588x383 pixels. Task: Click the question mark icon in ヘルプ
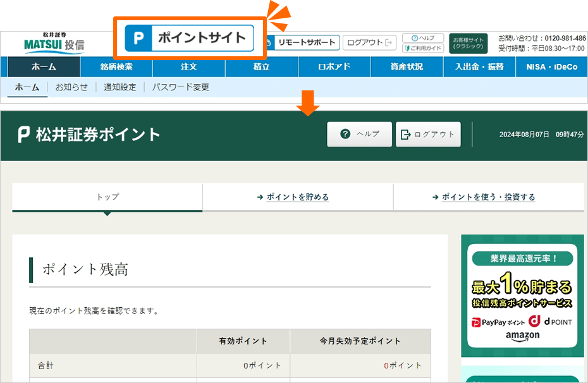[x=345, y=134]
